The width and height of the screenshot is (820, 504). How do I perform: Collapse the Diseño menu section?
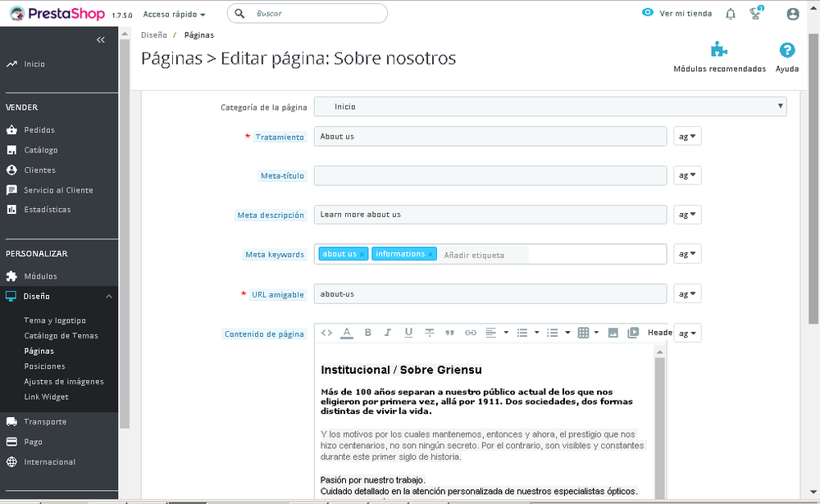109,297
